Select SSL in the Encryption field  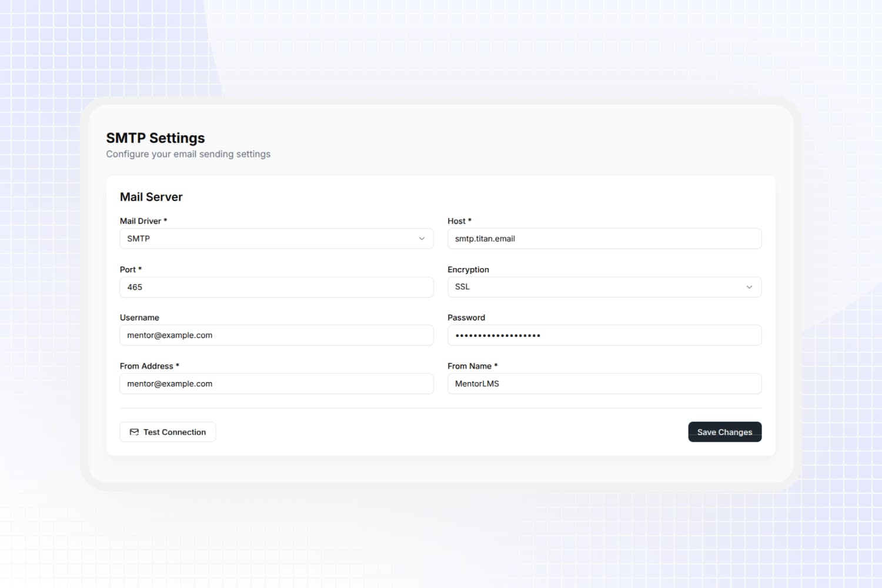tap(462, 287)
